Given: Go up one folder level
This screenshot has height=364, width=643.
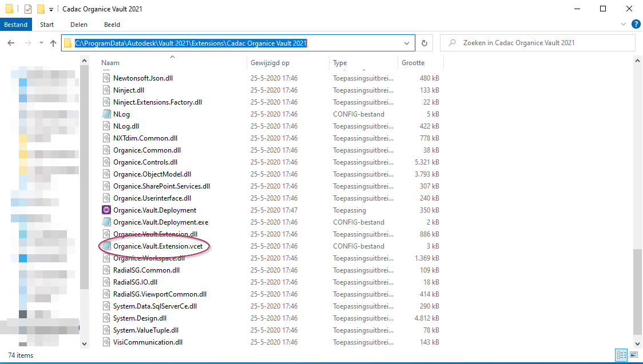Looking at the screenshot, I should click(x=53, y=43).
